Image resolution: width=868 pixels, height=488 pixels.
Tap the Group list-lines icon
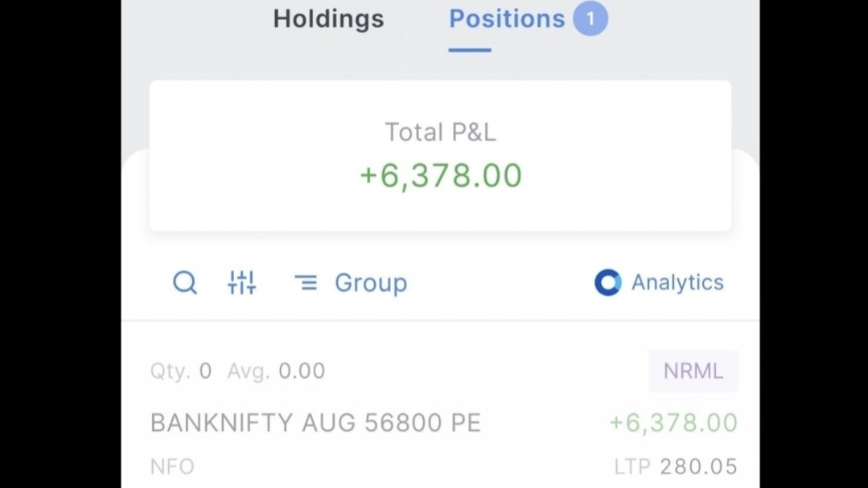[x=306, y=283]
